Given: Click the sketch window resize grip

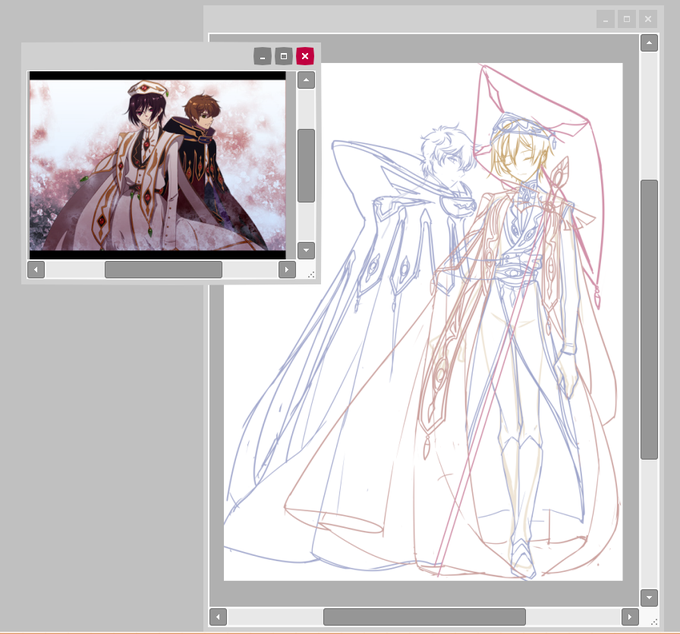Looking at the screenshot, I should click(x=654, y=622).
